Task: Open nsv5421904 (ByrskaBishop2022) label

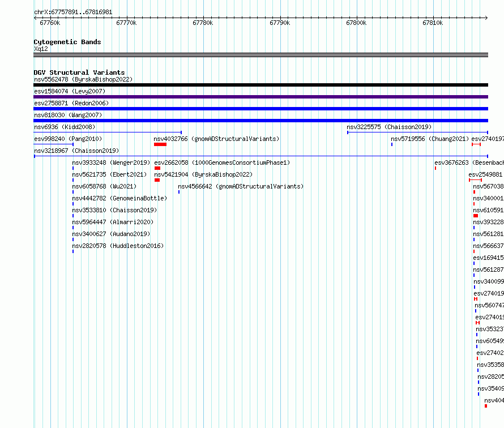Action: (203, 174)
